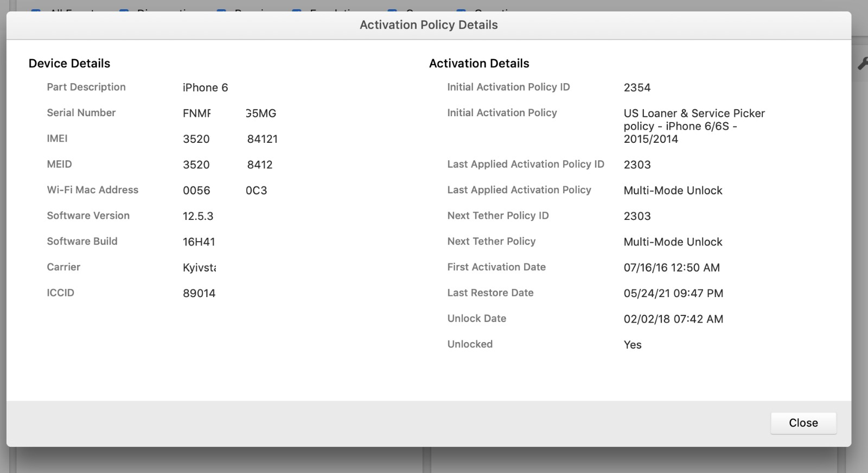Click the 'Last Applied Activation Policy ID' label

pos(526,164)
